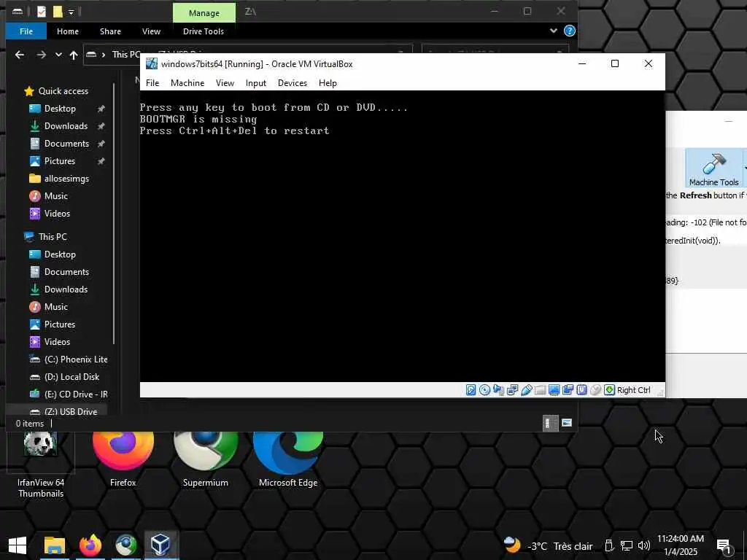Click the blue help icon in Explorer

[x=569, y=31]
